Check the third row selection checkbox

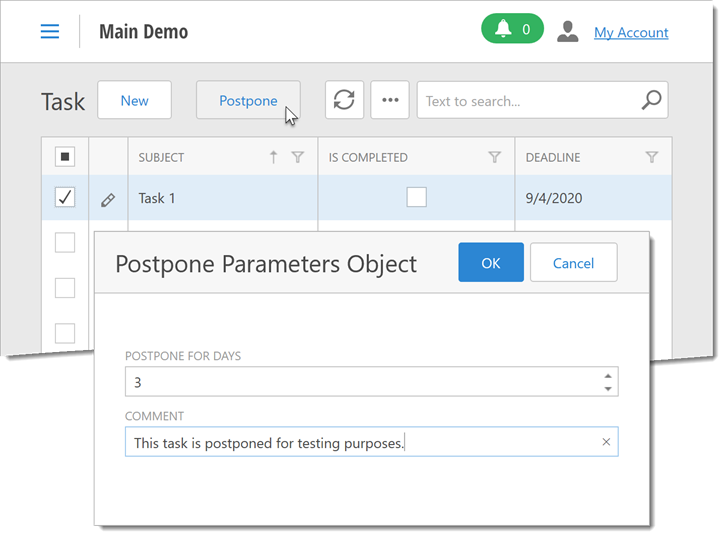tap(65, 288)
